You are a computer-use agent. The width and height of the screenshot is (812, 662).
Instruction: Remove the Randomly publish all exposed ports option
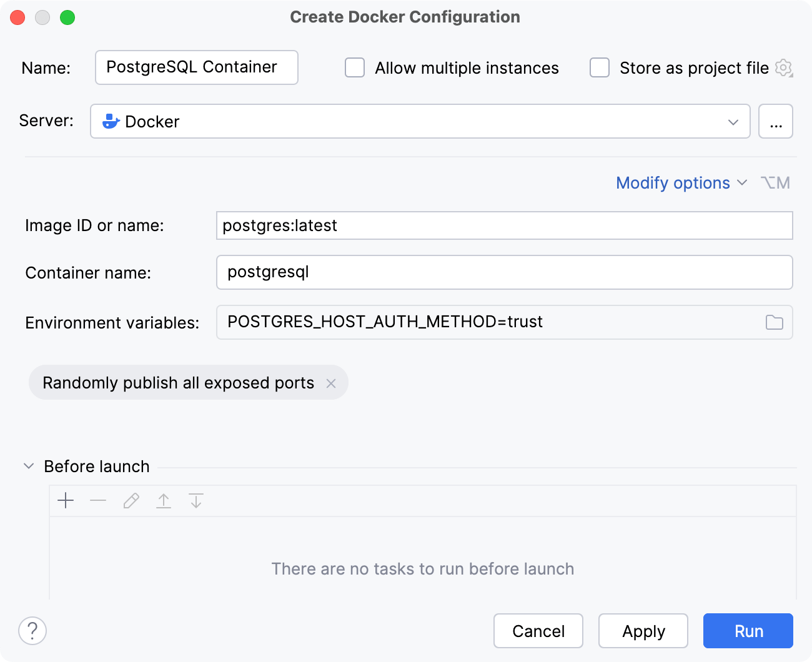pos(332,383)
